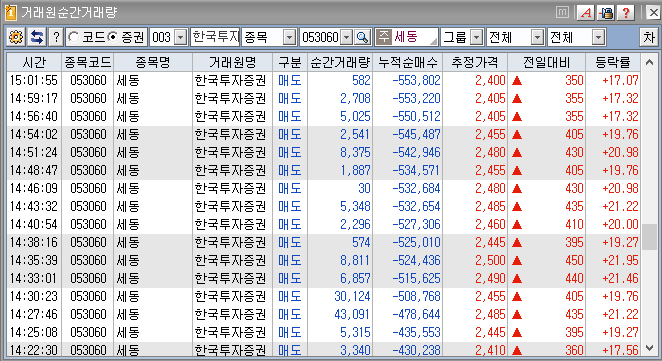Click the 매도 cell in 14:40:54 row
662x361 pixels.
point(290,224)
